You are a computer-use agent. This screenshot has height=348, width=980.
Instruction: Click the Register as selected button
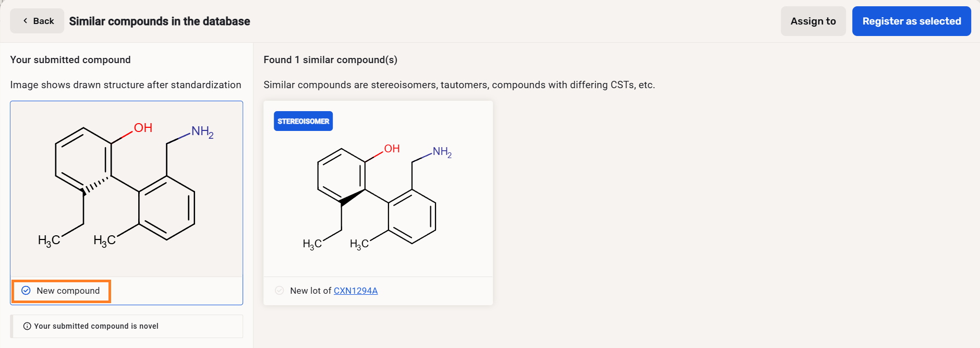(911, 21)
